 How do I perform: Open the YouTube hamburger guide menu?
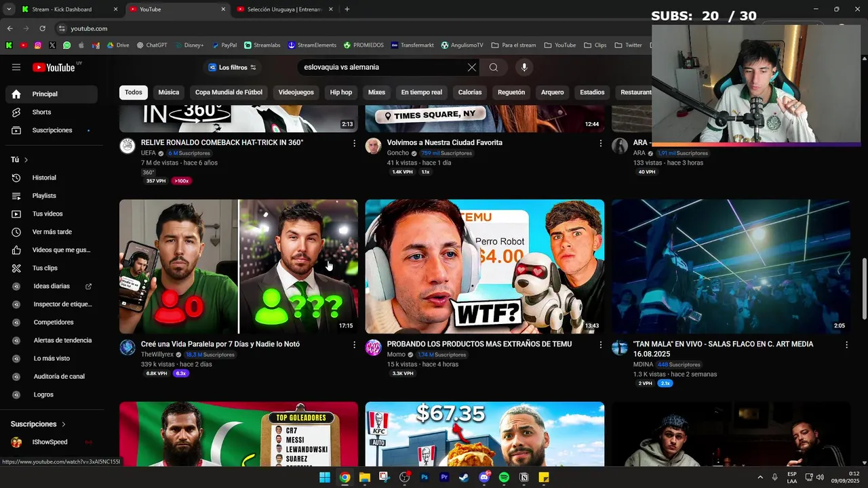[16, 67]
